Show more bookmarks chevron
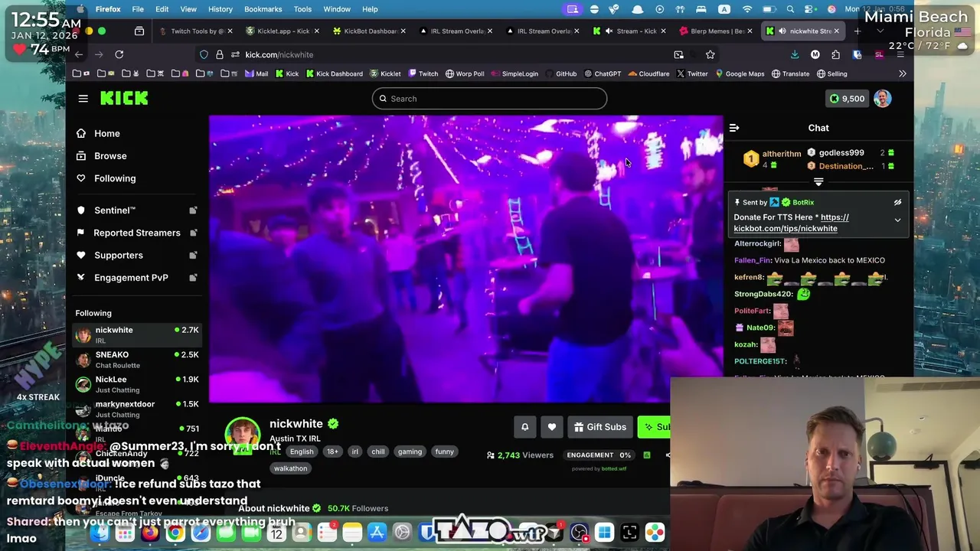The width and height of the screenshot is (980, 551). [903, 73]
